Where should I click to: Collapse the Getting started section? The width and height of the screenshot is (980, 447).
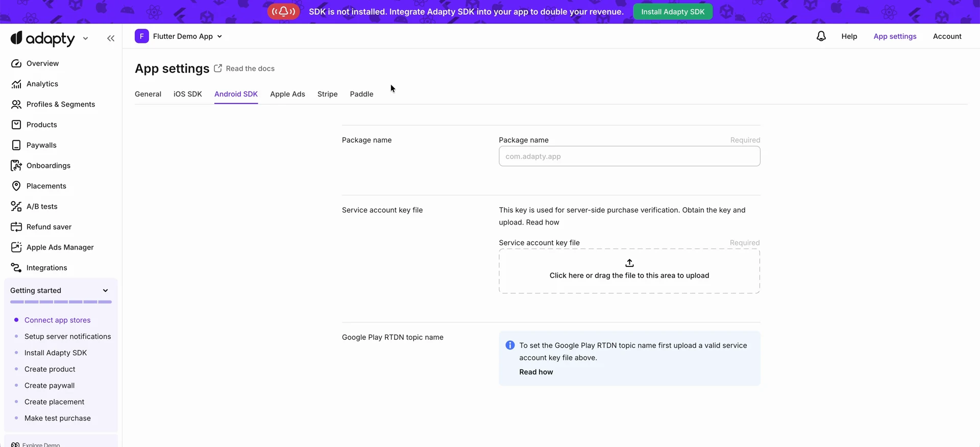tap(105, 290)
